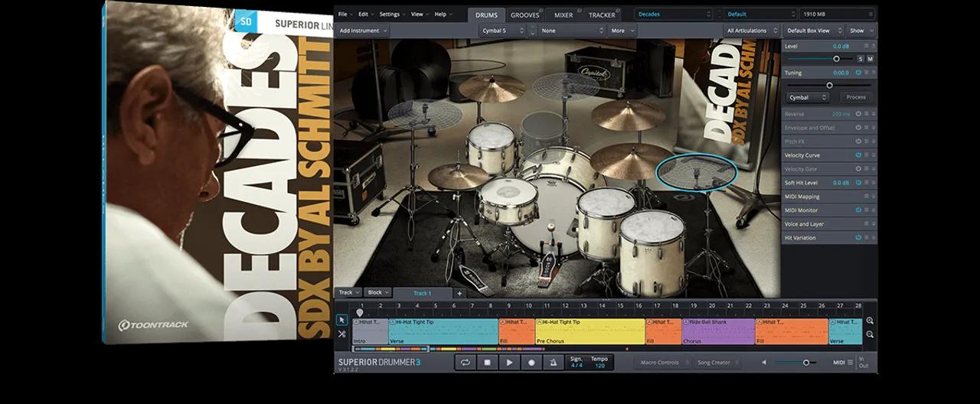980x404 pixels.
Task: Open the File menu
Action: click(345, 14)
